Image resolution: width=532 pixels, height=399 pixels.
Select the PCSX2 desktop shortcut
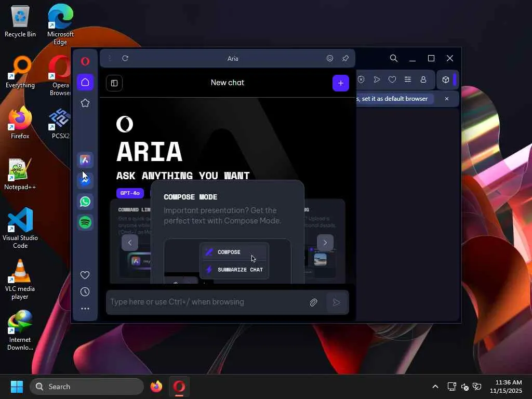pos(60,123)
